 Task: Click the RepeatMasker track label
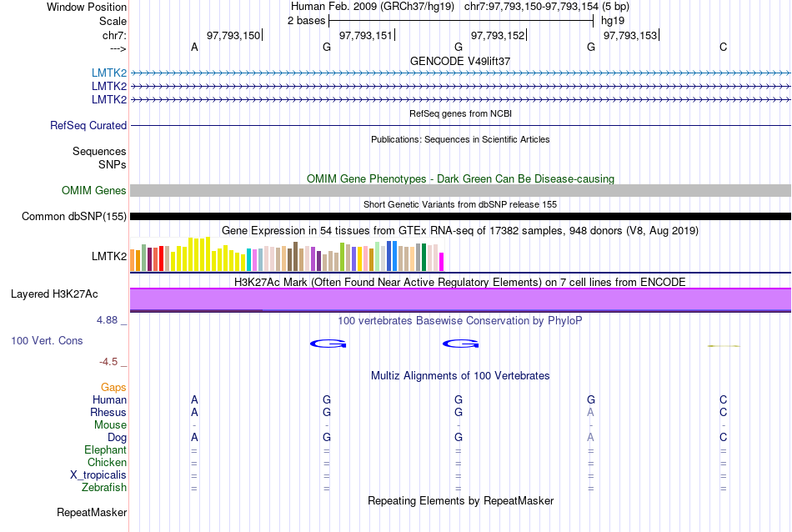click(92, 512)
